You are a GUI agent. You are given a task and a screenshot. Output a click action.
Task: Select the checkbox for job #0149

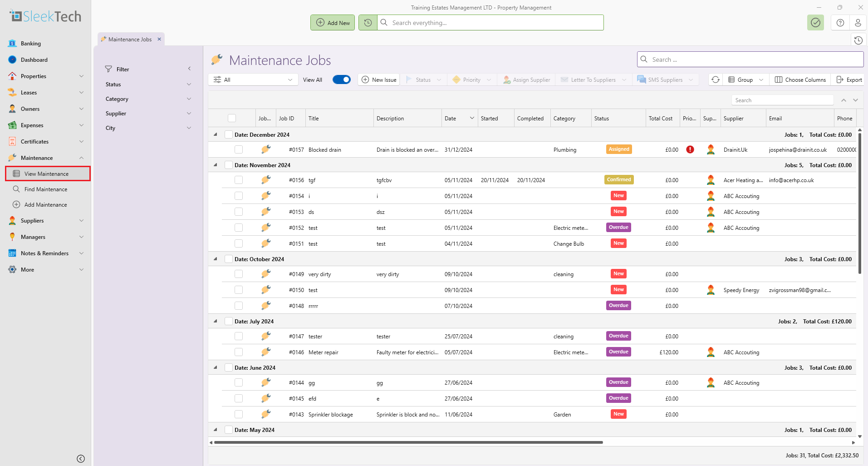tap(239, 274)
